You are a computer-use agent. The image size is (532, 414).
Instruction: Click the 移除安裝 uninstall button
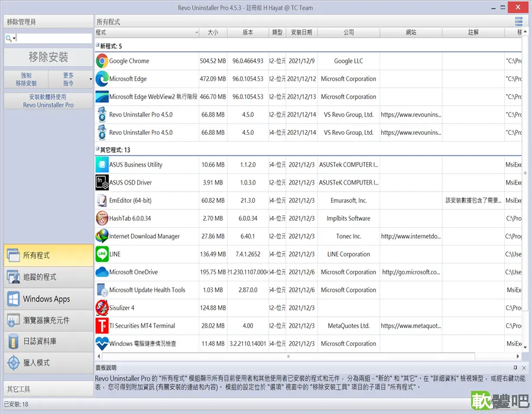48,57
